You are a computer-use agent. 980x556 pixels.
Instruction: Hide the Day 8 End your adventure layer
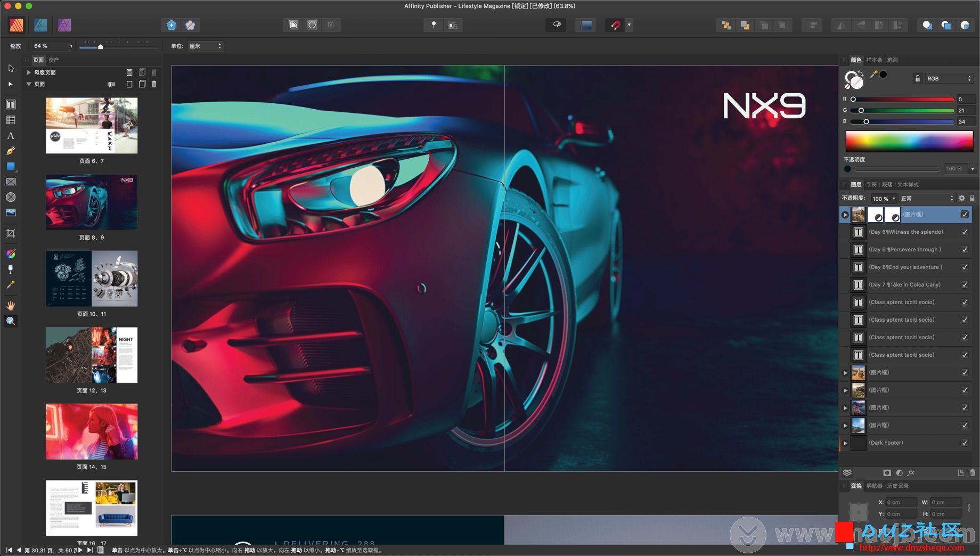(965, 267)
